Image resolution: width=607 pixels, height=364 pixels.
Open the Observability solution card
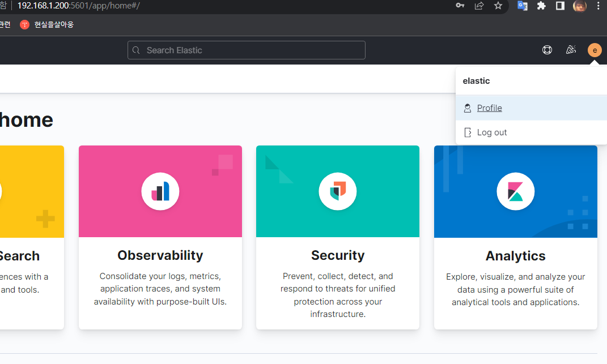(160, 238)
